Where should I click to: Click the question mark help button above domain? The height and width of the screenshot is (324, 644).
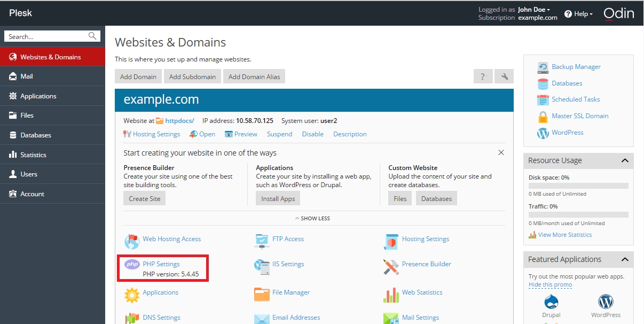pyautogui.click(x=483, y=76)
